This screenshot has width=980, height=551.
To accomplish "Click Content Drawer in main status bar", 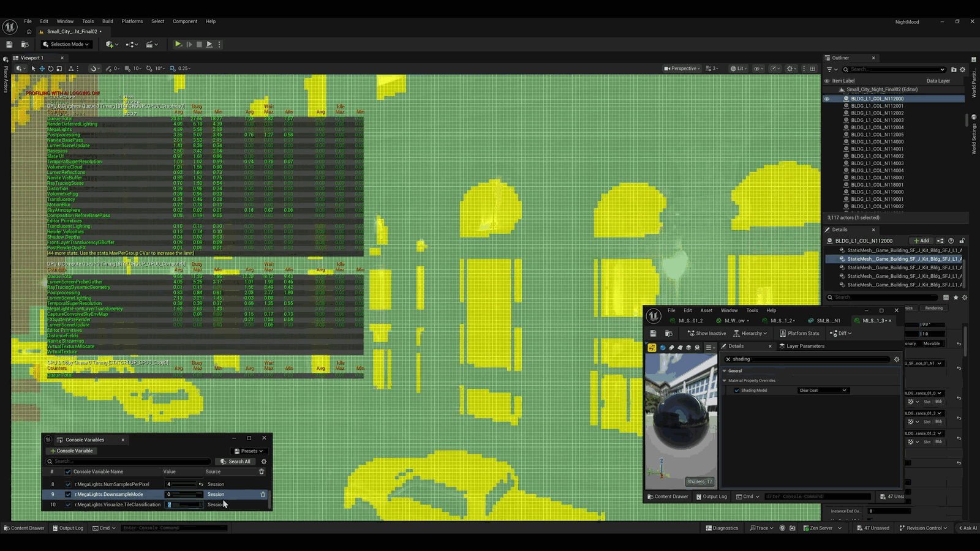I will point(24,528).
